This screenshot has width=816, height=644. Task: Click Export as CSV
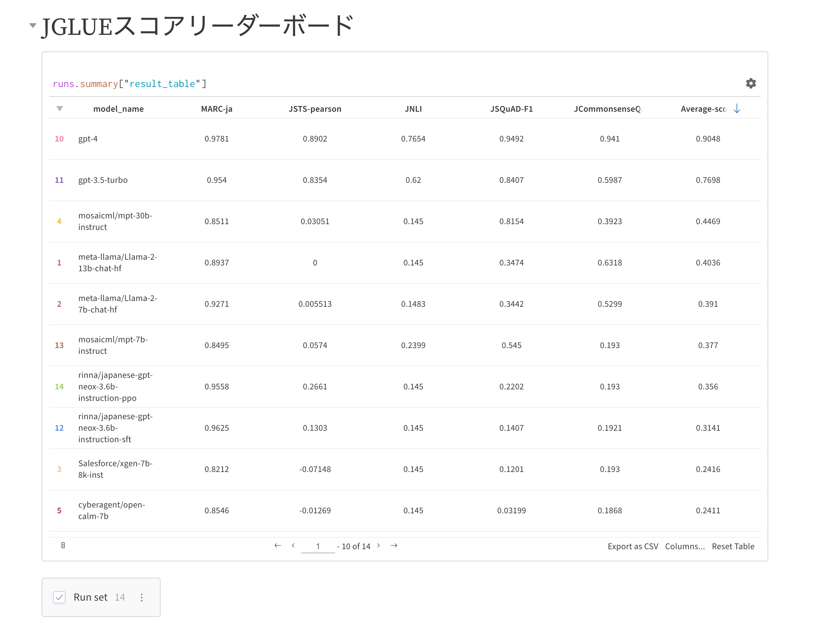click(x=633, y=546)
